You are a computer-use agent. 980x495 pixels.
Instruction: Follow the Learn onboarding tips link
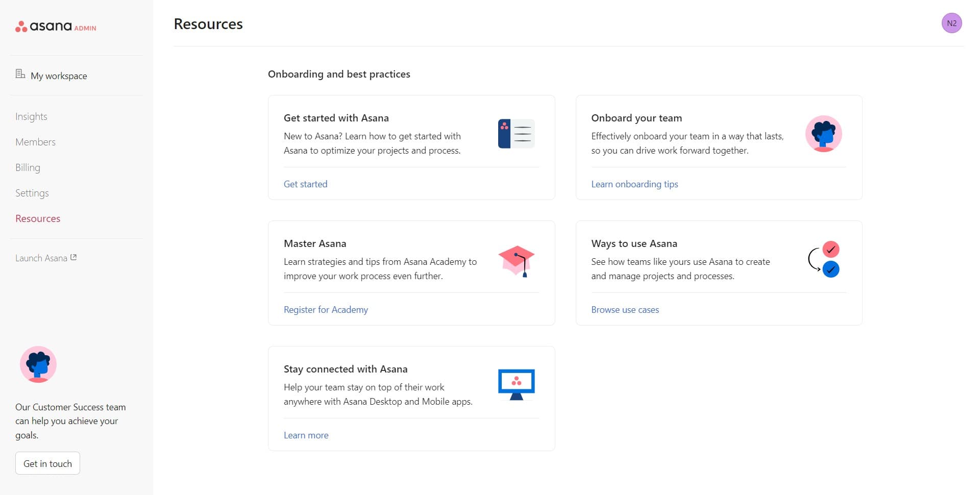click(634, 184)
